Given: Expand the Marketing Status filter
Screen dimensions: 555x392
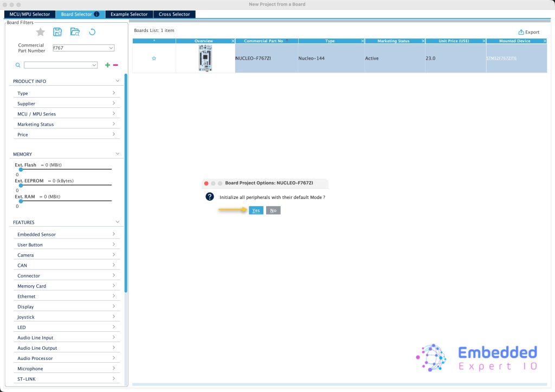Looking at the screenshot, I should coord(113,124).
